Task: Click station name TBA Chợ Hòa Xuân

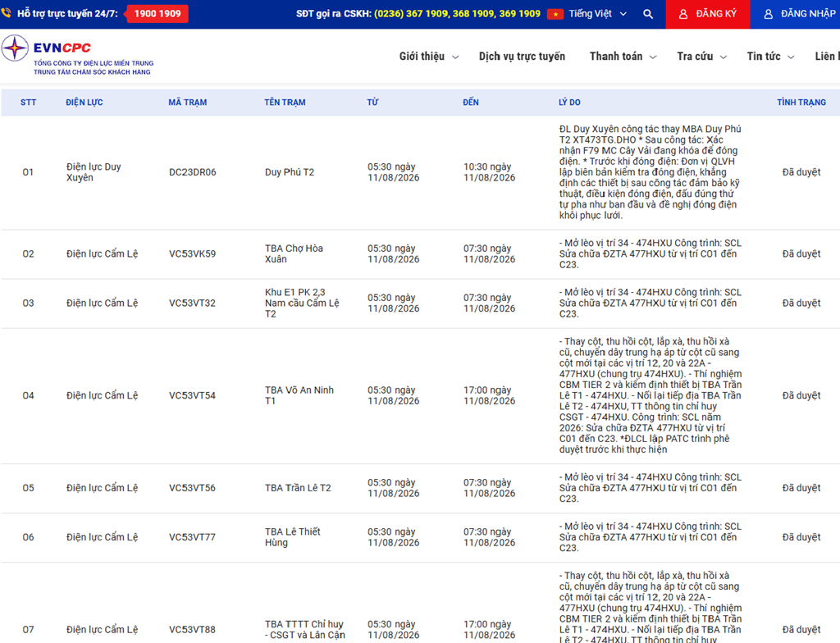Action: 294,254
